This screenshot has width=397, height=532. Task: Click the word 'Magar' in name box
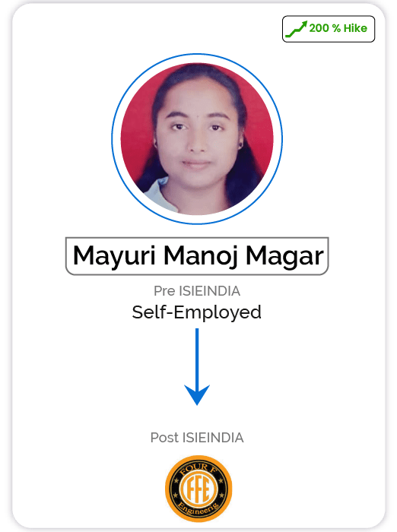284,257
